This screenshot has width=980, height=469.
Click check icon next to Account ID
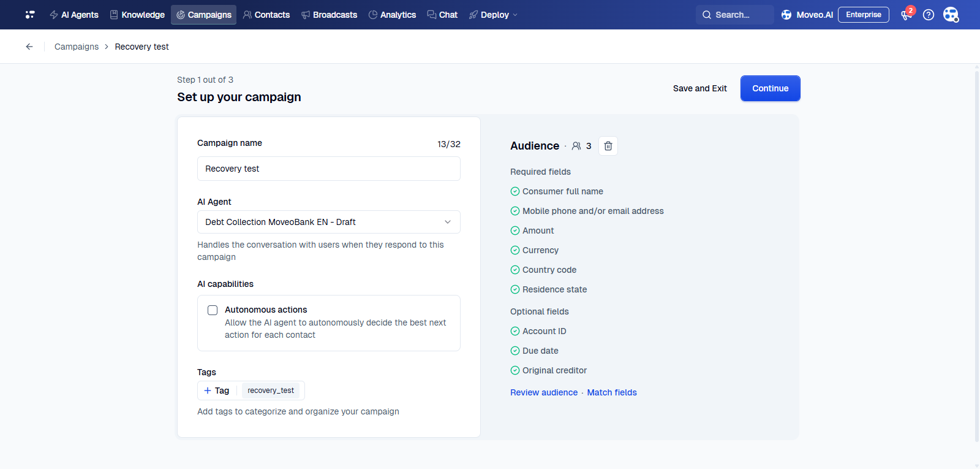[515, 331]
